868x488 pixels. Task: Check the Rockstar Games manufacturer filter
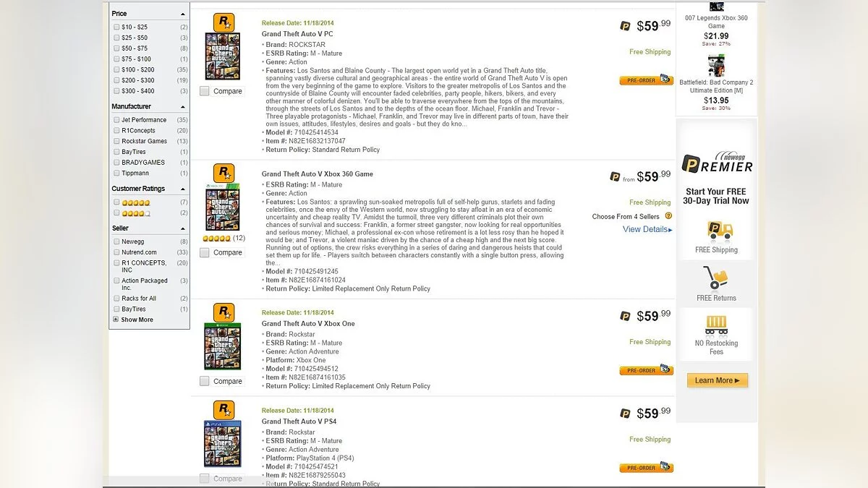116,141
